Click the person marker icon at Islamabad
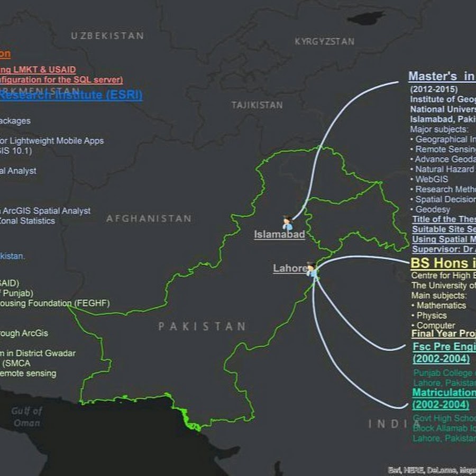 287,223
